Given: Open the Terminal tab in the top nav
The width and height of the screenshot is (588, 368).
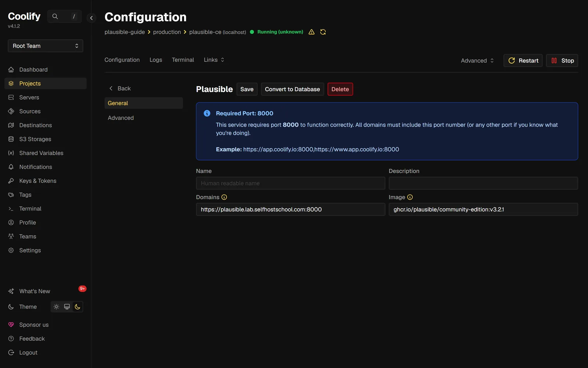Looking at the screenshot, I should tap(183, 60).
